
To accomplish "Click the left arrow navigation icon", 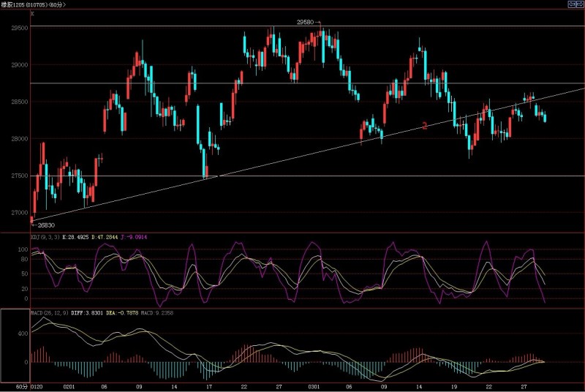I will pos(570,4).
